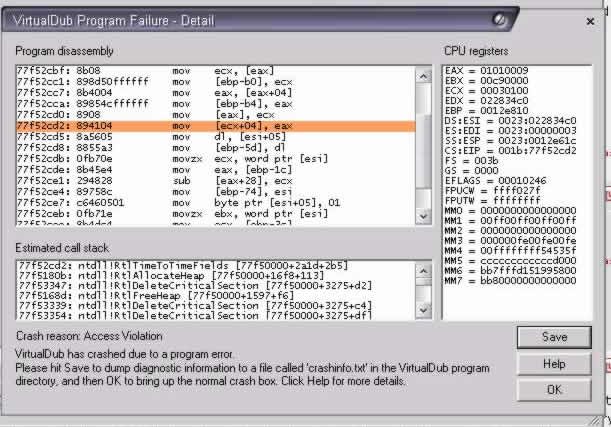Click the disassembly scrollbar thumb
The height and width of the screenshot is (427, 611).
click(424, 150)
